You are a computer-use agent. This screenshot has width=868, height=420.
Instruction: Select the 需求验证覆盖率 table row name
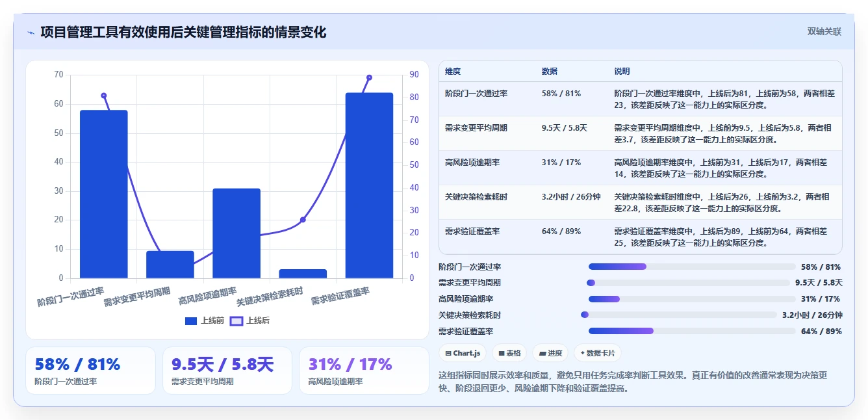coord(472,231)
